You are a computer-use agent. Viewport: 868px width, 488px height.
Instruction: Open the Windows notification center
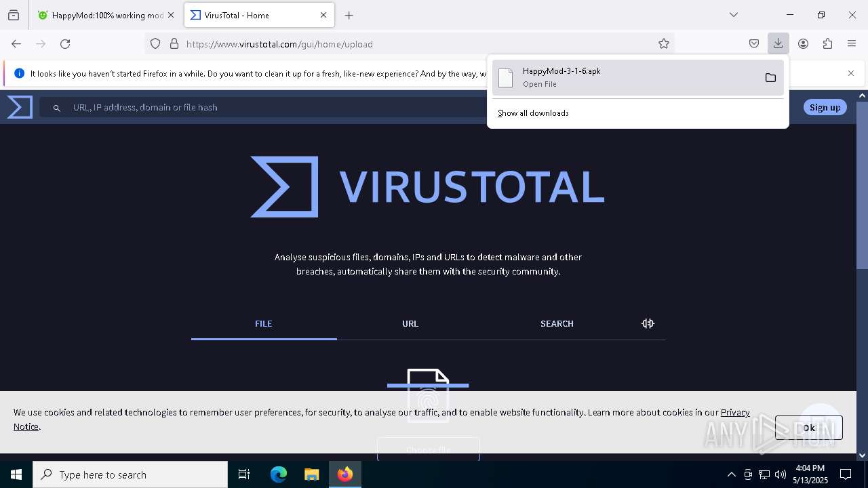(x=846, y=474)
